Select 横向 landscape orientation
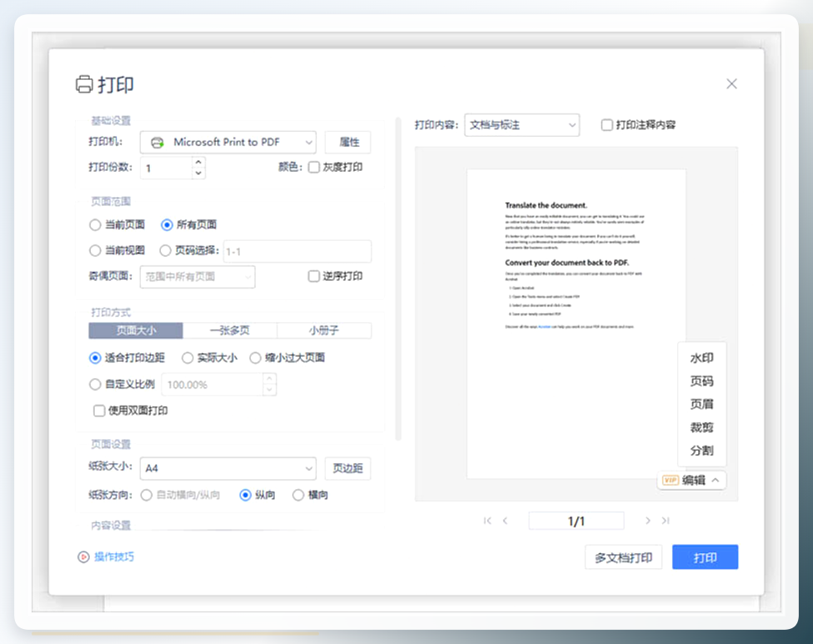 [297, 495]
